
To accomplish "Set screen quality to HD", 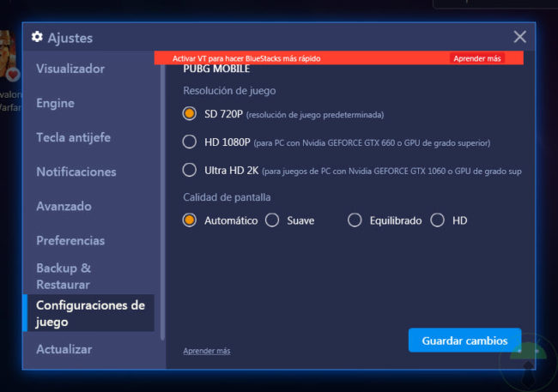I will click(x=437, y=220).
